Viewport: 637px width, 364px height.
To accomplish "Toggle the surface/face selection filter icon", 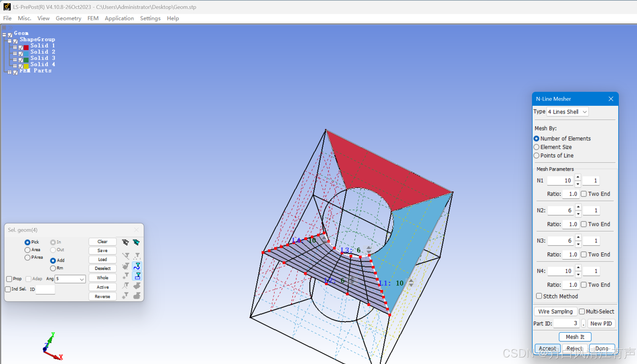I will click(x=137, y=276).
